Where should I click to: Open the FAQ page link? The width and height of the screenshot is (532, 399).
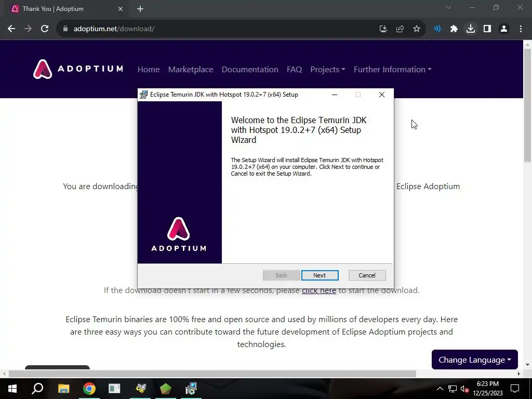pos(294,69)
